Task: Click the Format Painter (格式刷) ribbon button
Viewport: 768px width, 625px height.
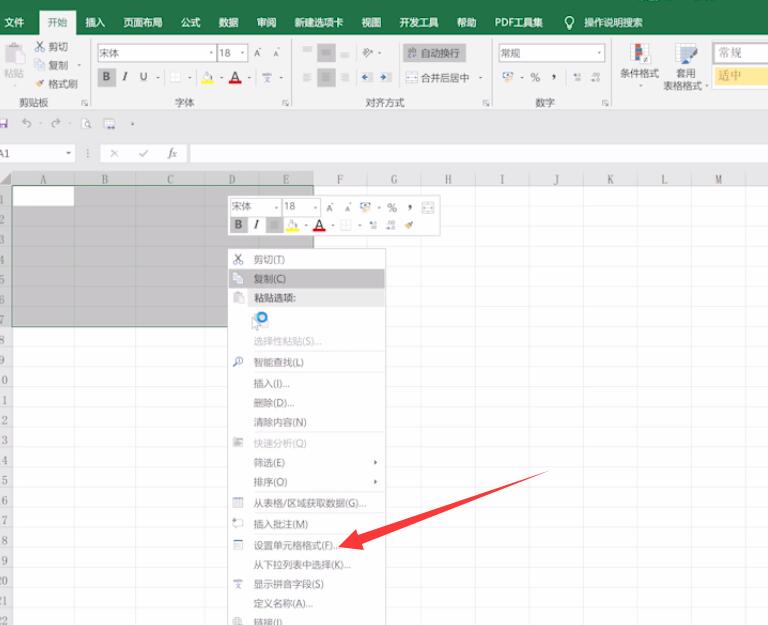Action: point(57,84)
